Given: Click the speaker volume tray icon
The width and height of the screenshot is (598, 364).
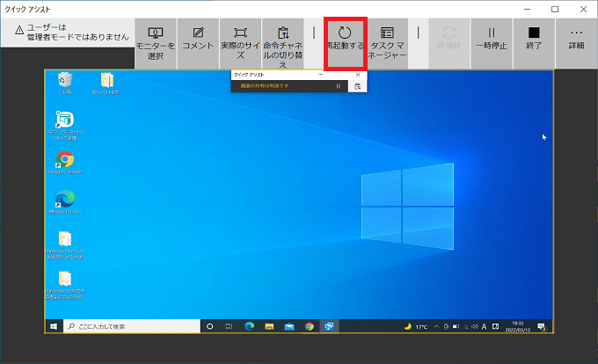Looking at the screenshot, I should 475,327.
